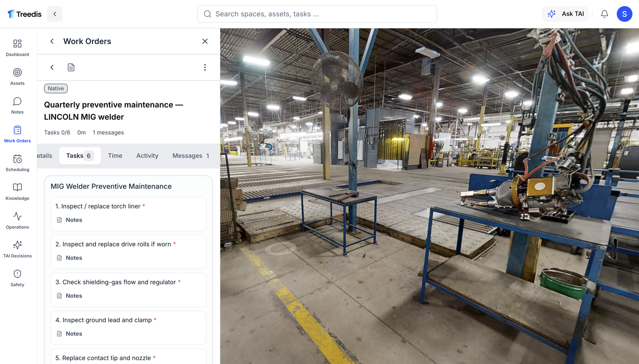Select task 1 Inspect / replace torch liner

[x=128, y=214]
